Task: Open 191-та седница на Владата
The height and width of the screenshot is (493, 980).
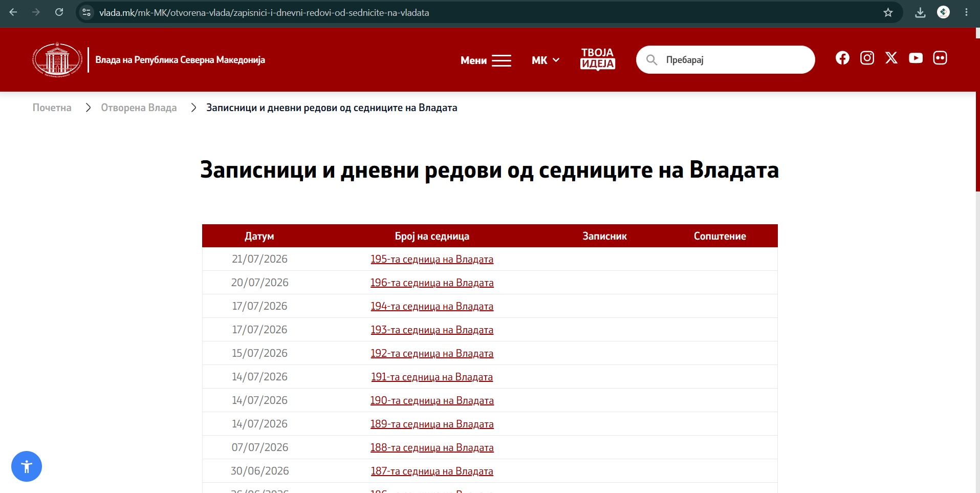Action: (x=432, y=377)
